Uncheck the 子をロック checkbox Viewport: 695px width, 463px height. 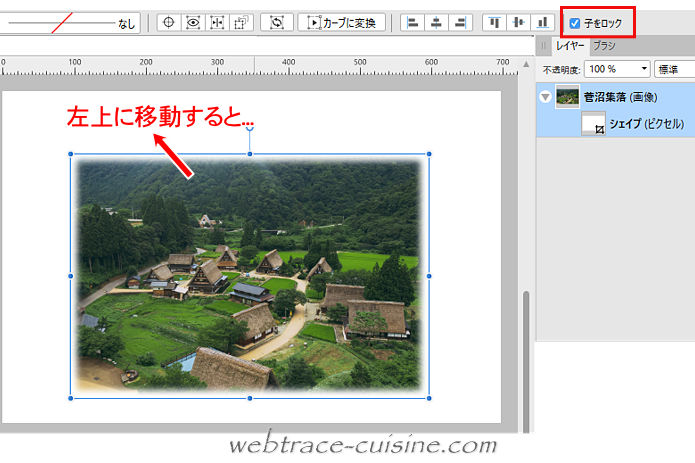[x=574, y=23]
